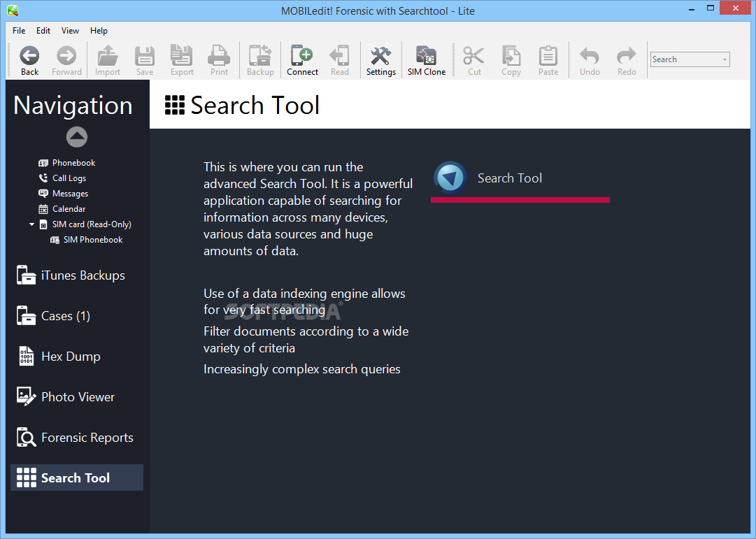
Task: Click the Photo Viewer picture icon
Action: tap(26, 397)
